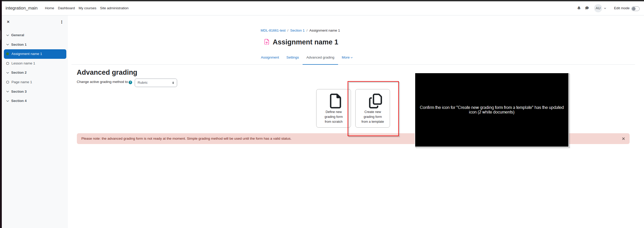Open course index options kebab menu
The width and height of the screenshot is (644, 228).
[62, 22]
